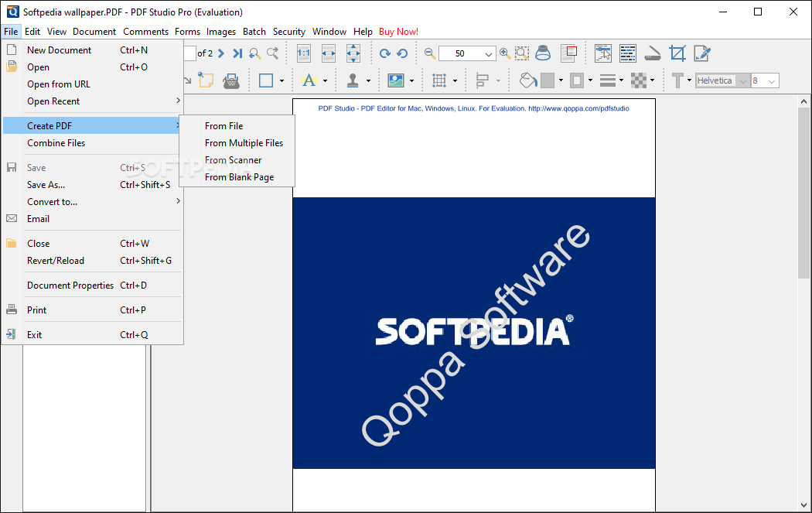Open the zoom level 50 dropdown
812x513 pixels.
(488, 54)
